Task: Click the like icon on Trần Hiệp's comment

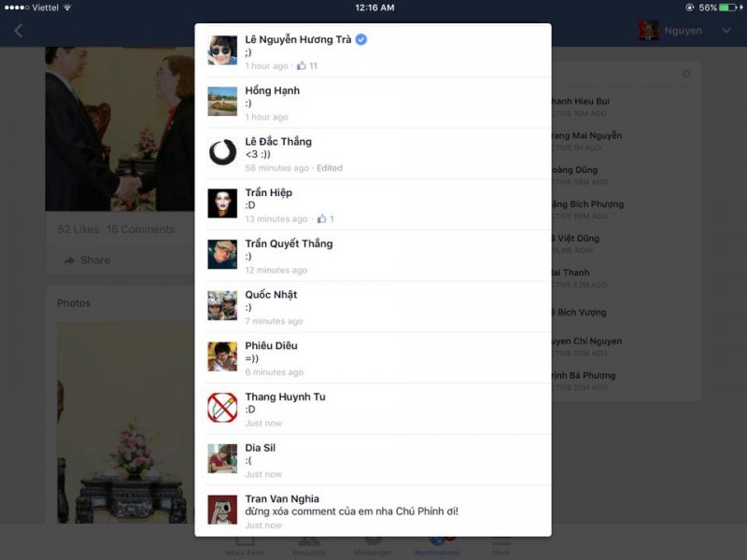Action: 321,218
